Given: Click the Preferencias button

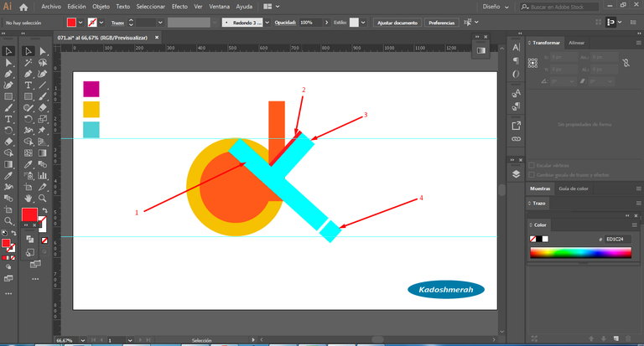Looking at the screenshot, I should [x=442, y=23].
